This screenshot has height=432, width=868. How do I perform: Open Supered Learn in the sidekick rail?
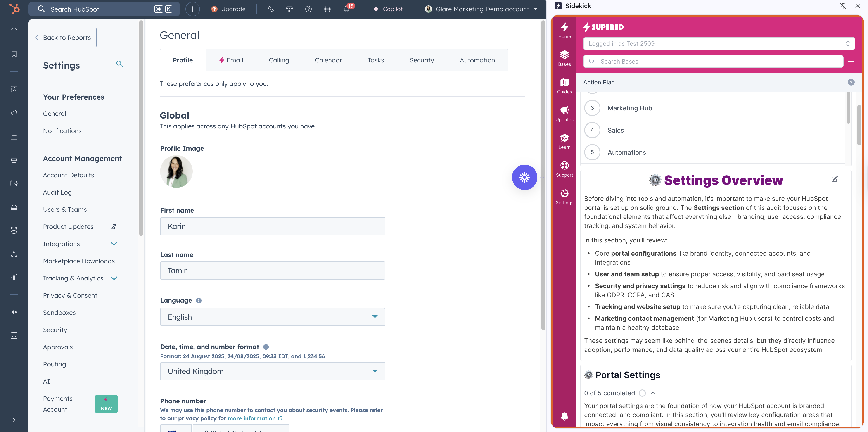coord(564,142)
